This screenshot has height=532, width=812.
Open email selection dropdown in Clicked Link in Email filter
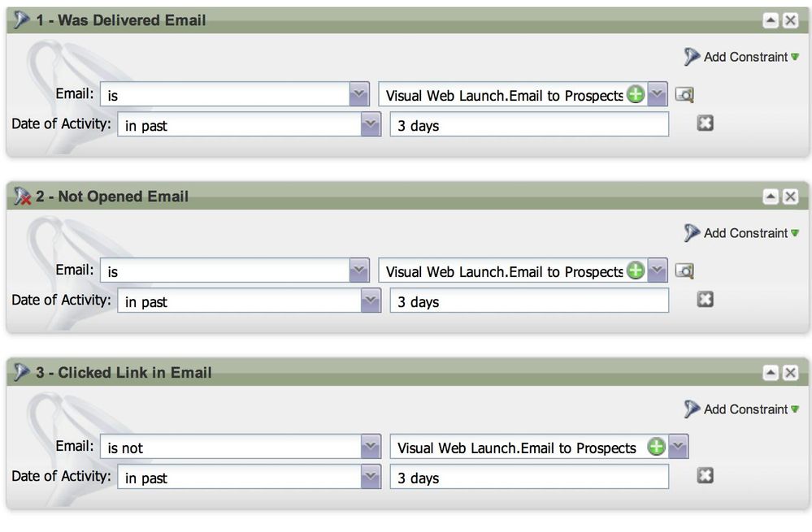pos(679,447)
